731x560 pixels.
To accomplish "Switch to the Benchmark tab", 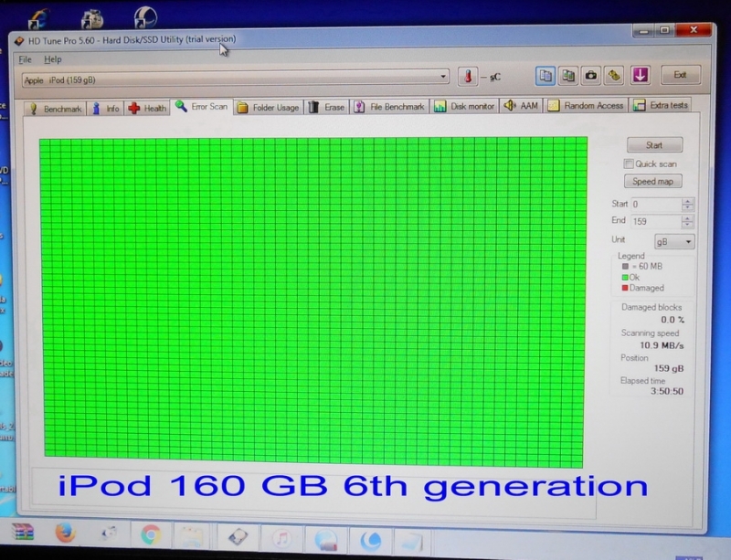I will [x=55, y=109].
